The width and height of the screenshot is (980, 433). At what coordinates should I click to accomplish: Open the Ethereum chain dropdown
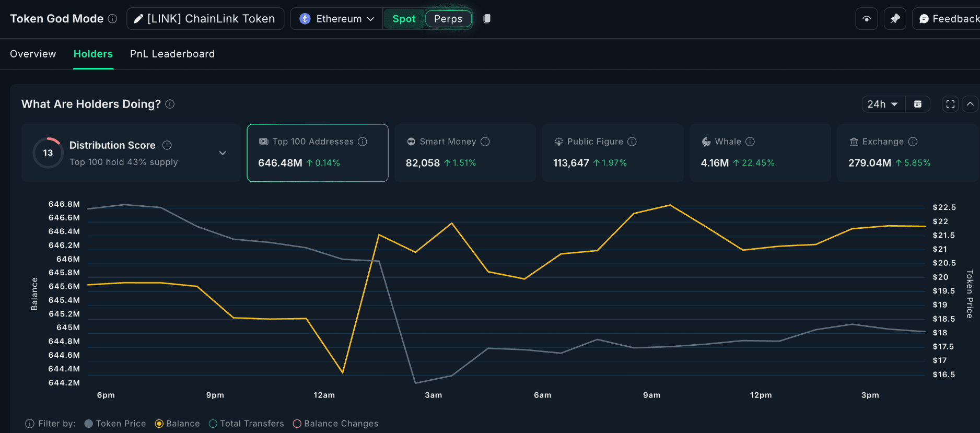336,19
